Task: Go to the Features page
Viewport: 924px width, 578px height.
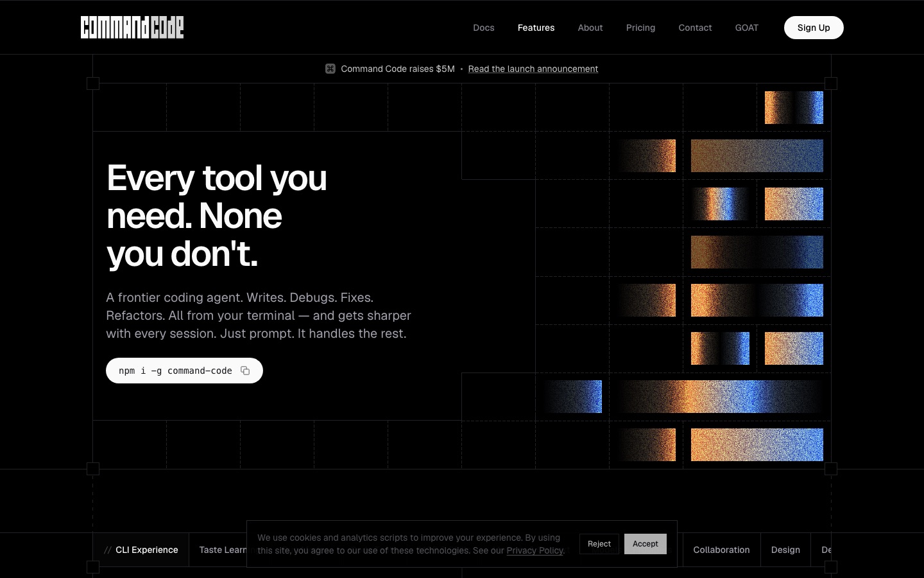Action: tap(536, 28)
